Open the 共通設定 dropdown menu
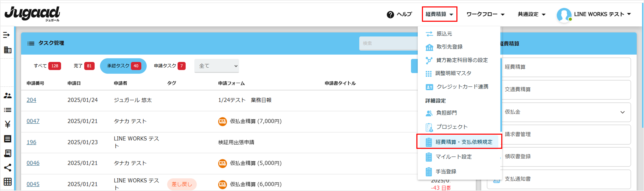 tap(531, 14)
